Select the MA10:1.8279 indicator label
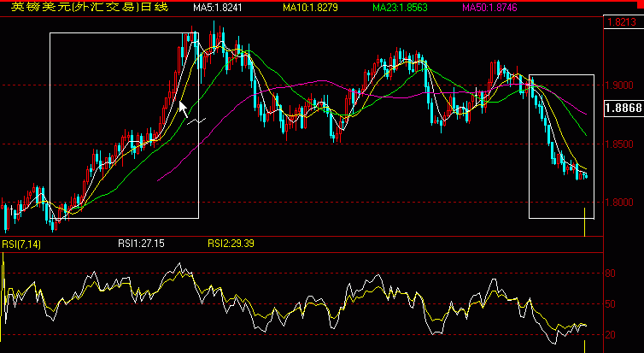The image size is (644, 353). 310,8
